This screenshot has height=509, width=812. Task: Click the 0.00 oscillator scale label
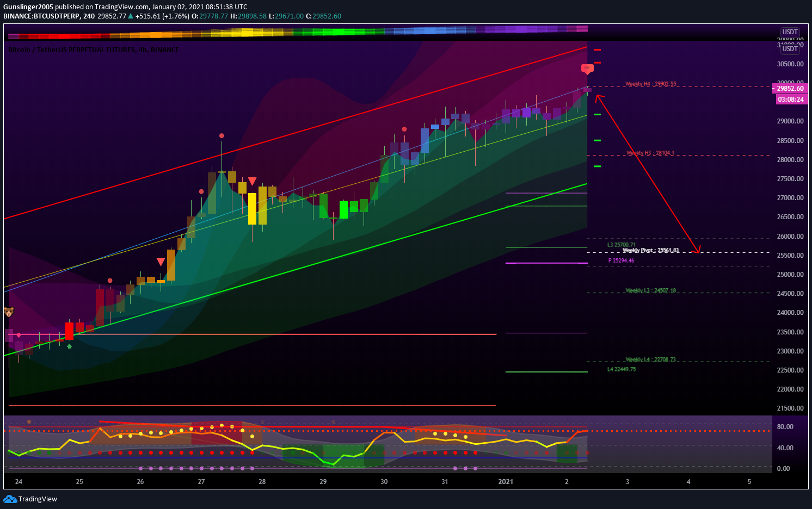click(783, 469)
